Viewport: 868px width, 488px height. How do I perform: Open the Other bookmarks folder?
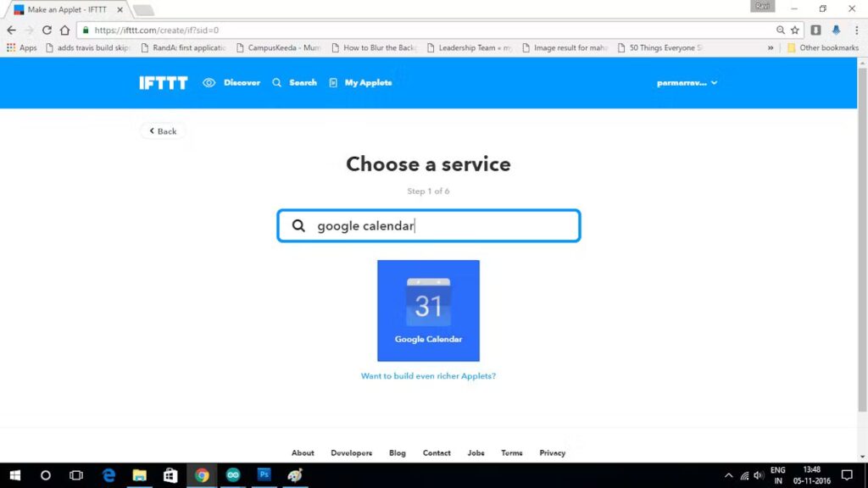823,47
